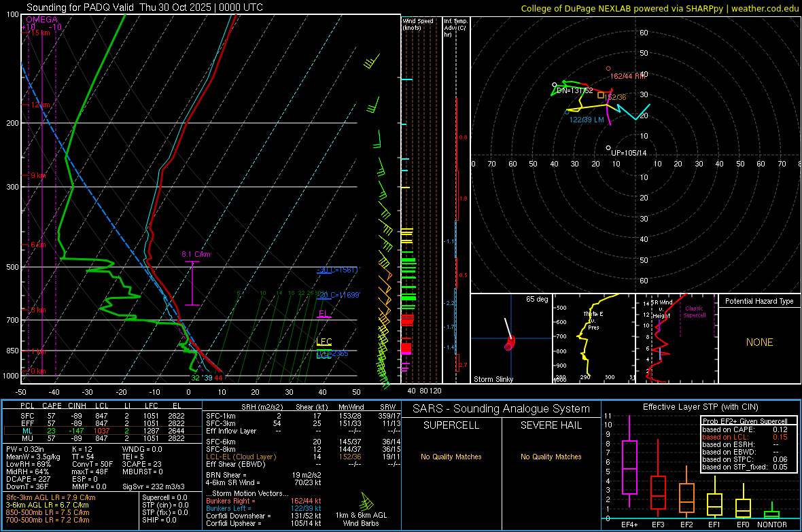Click the '9 km' height marker
Screen dimensions: 802x532
point(38,175)
